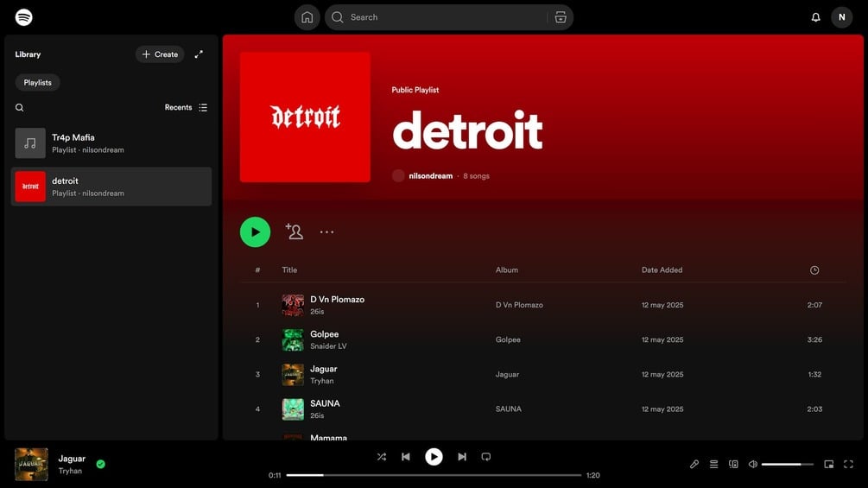
Task: Click the 2:07 duration of track 1
Action: [814, 305]
